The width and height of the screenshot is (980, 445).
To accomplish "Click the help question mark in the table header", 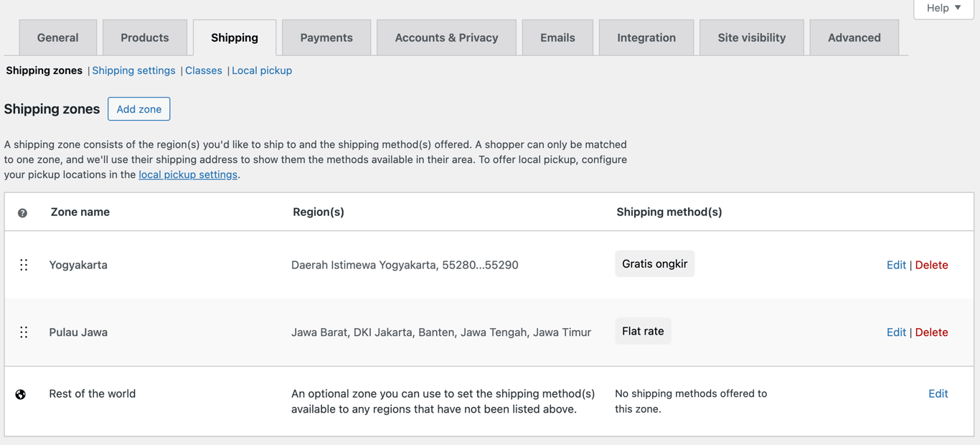I will pos(22,212).
